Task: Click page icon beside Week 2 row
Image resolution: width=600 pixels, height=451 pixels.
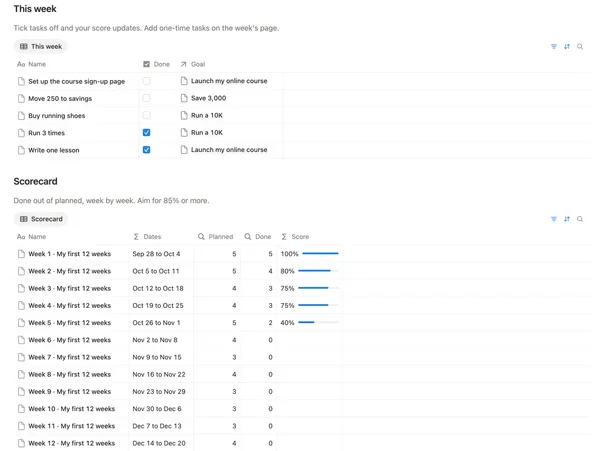Action: (x=21, y=271)
